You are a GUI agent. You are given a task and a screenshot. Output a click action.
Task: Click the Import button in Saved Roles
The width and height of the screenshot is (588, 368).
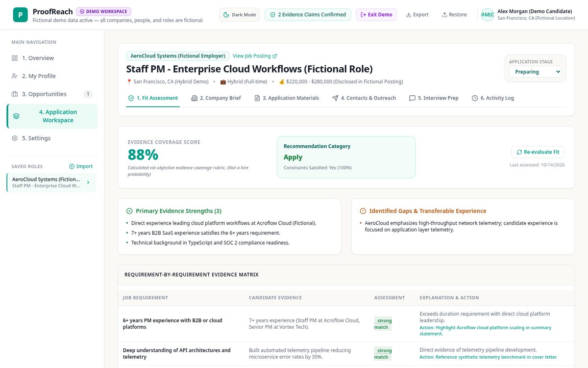81,166
